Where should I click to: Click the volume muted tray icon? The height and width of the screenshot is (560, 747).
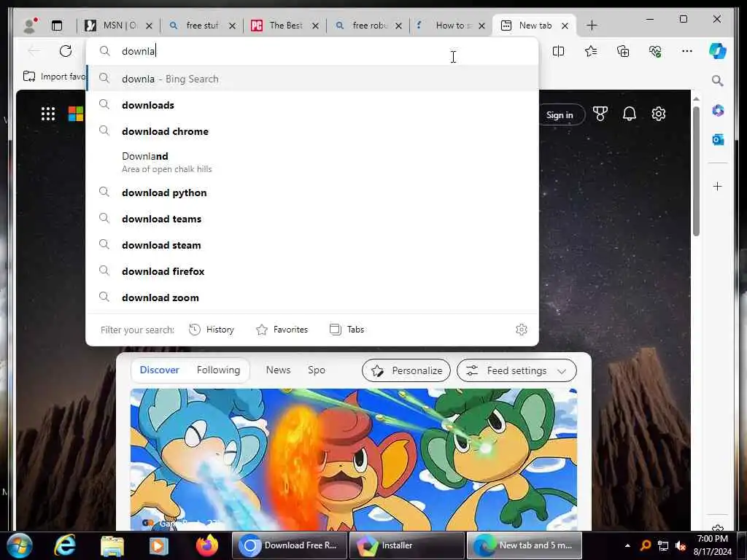681,545
